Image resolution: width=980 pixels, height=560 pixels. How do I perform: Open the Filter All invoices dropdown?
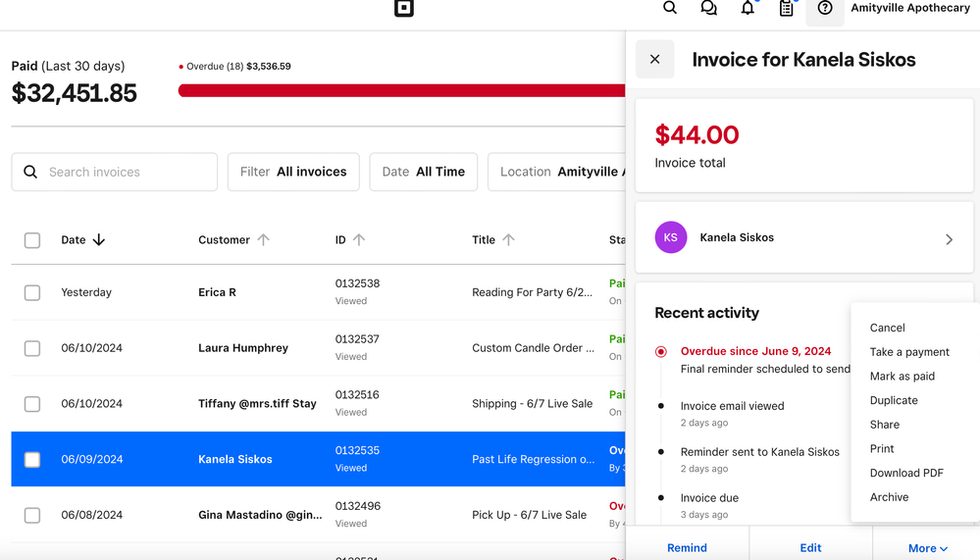tap(293, 172)
